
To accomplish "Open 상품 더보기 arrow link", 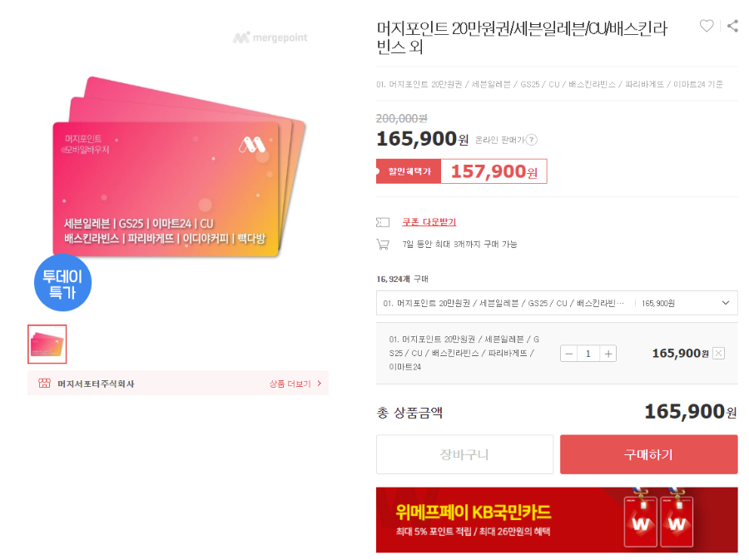I will [295, 384].
